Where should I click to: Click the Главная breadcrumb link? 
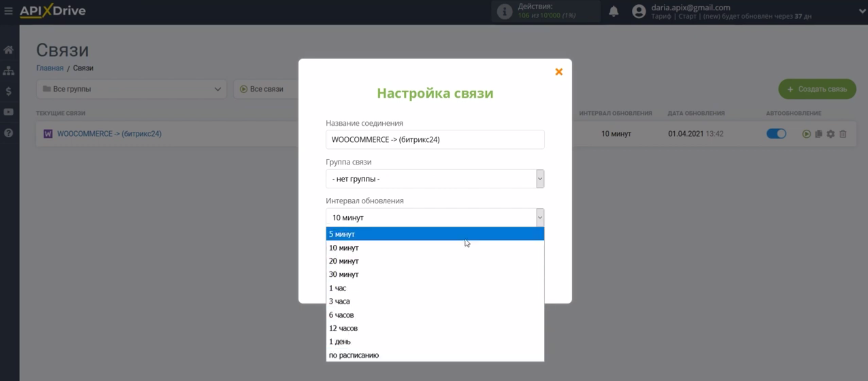[x=50, y=68]
